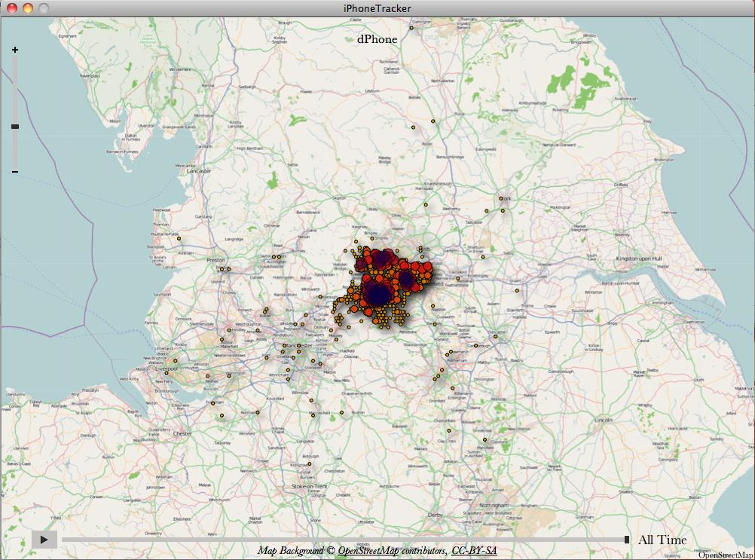755x560 pixels.
Task: Click the Derby label on the map
Action: pos(436,515)
